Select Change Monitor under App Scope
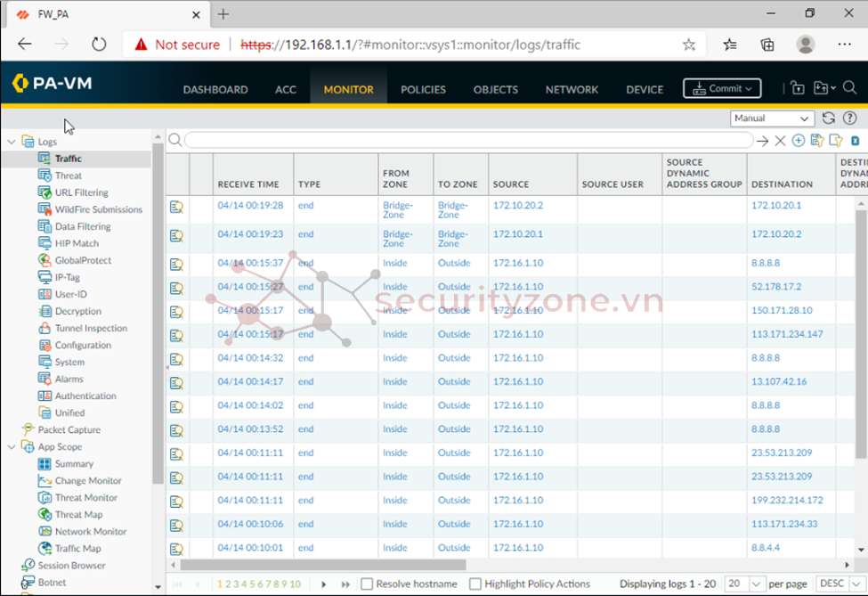The image size is (868, 596). tap(88, 480)
